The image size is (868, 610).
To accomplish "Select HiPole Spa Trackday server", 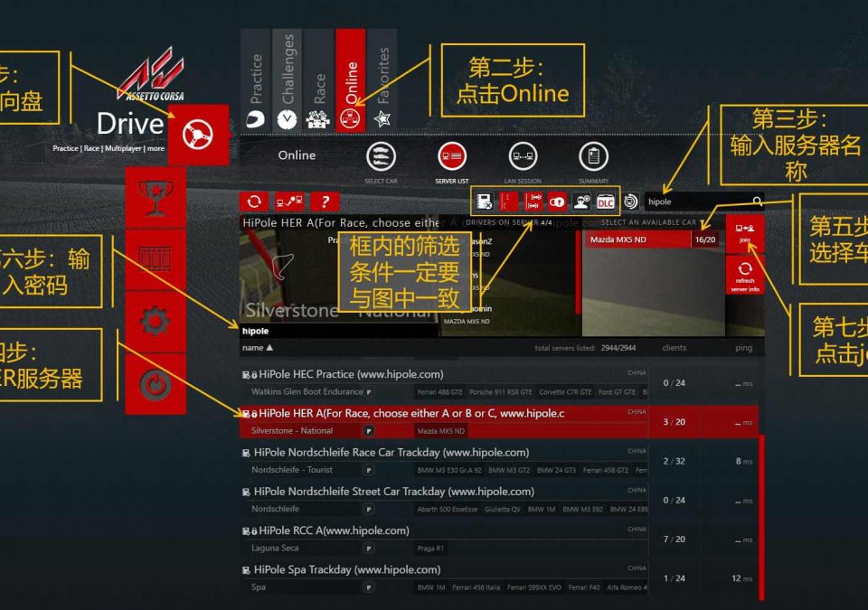I will tap(500, 577).
